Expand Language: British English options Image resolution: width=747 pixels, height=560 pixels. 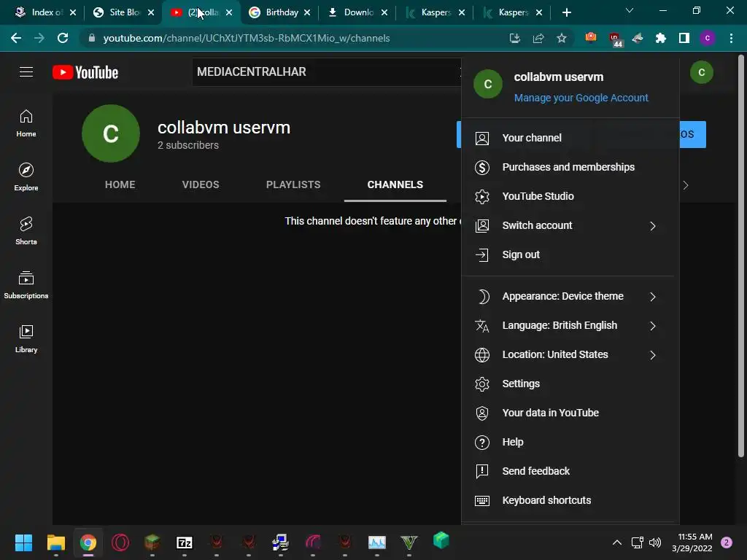point(570,326)
